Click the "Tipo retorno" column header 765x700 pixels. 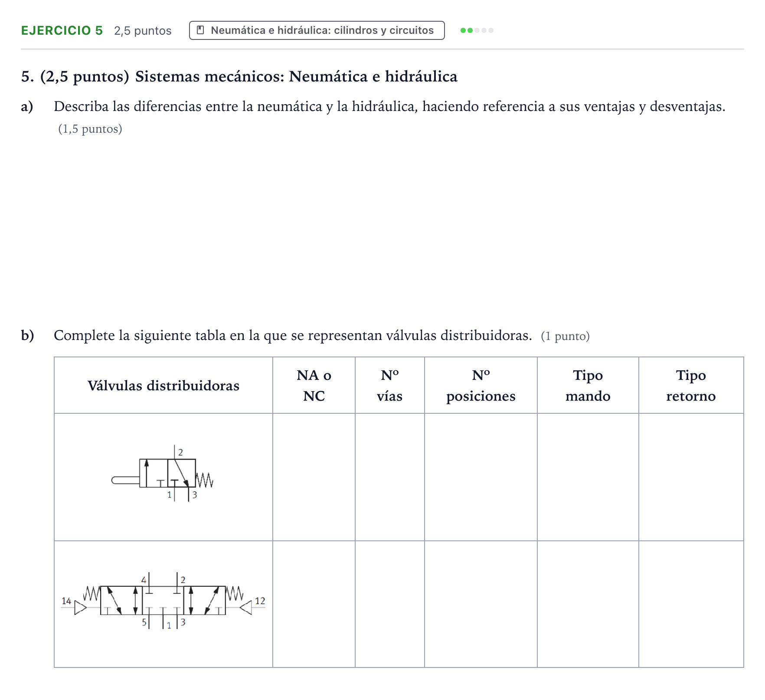click(x=691, y=386)
